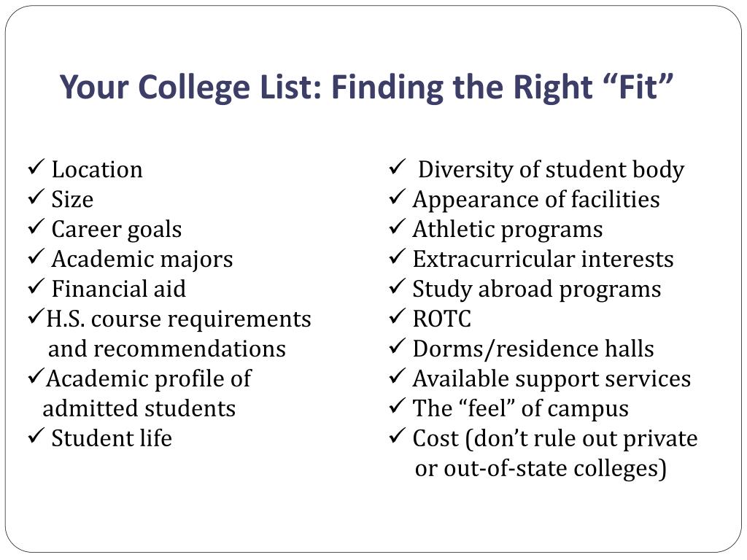This screenshot has height=560, width=747.
Task: Click the checkmark beside Location
Action: [x=36, y=168]
